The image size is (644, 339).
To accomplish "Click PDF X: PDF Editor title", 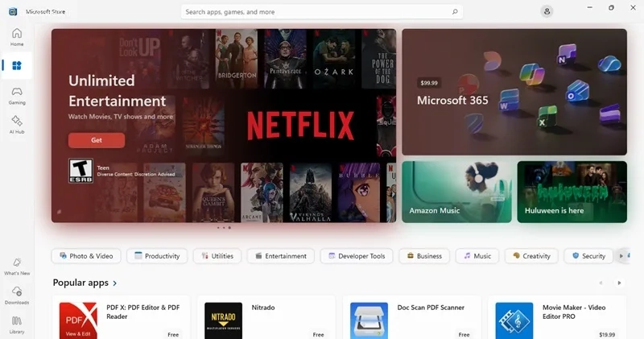I will 143,312.
